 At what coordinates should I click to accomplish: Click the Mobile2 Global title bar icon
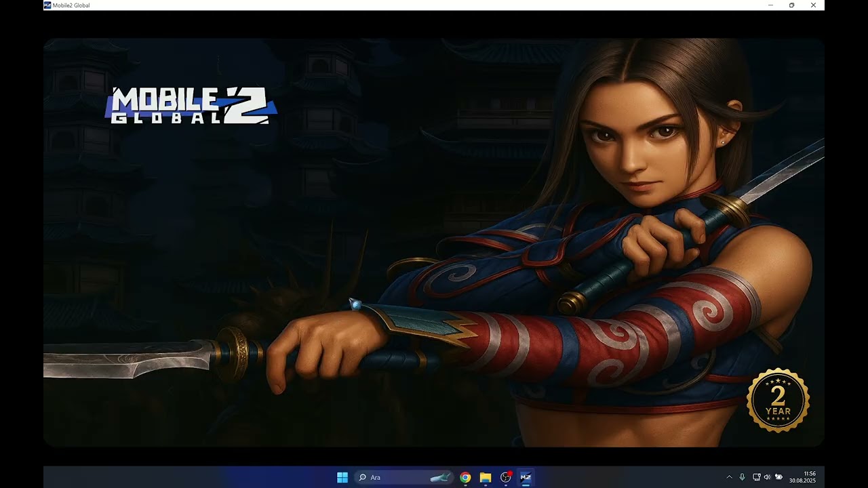[47, 5]
